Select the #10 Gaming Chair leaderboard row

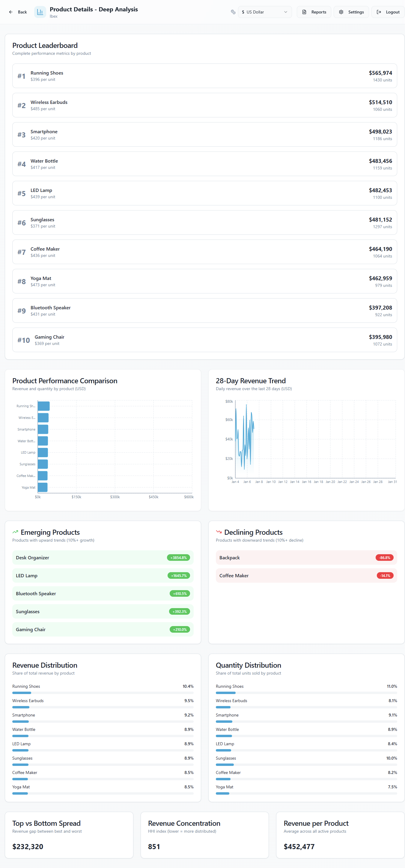[x=204, y=340]
